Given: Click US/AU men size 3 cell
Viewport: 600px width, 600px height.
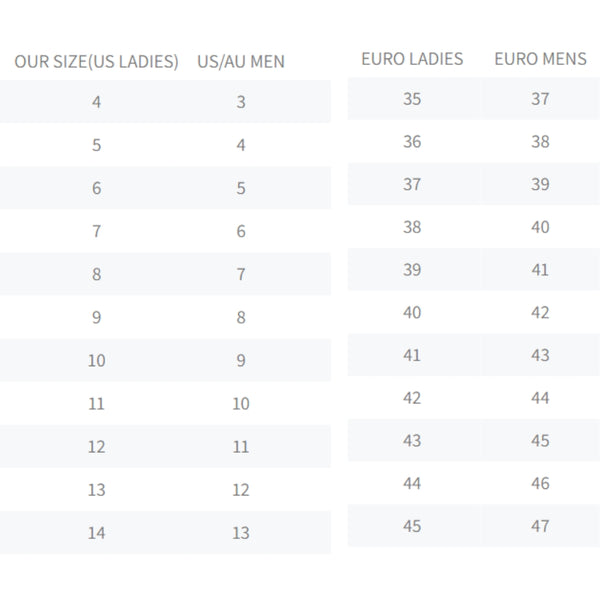Looking at the screenshot, I should click(241, 102).
